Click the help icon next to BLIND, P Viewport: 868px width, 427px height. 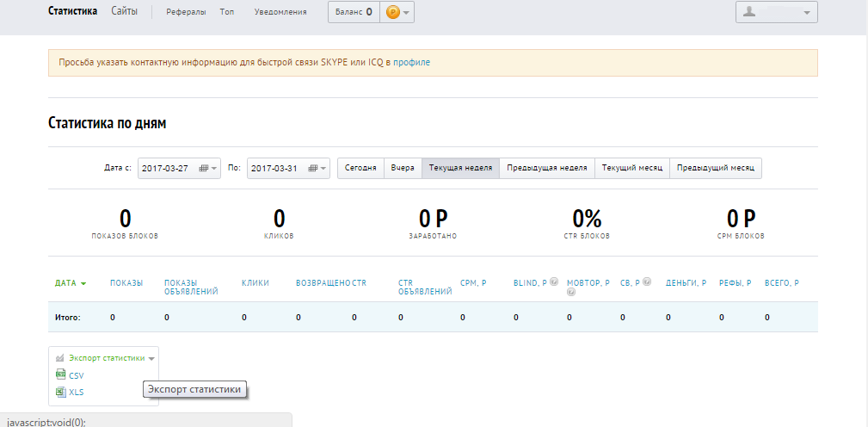(x=554, y=282)
